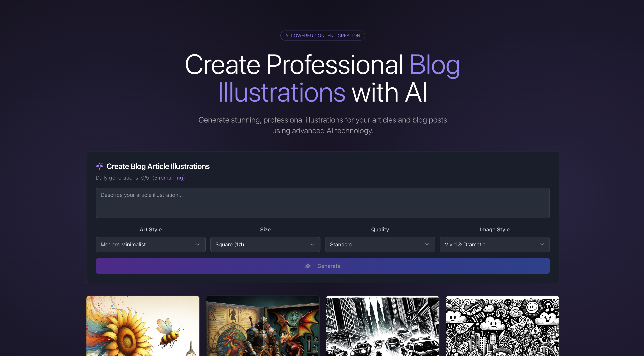Click the Daily generations: 0/5 text

click(122, 178)
